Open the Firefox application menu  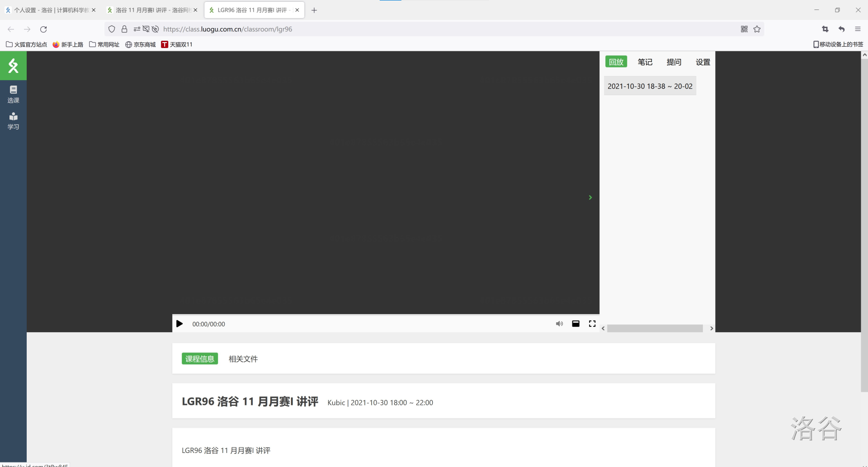pyautogui.click(x=858, y=29)
